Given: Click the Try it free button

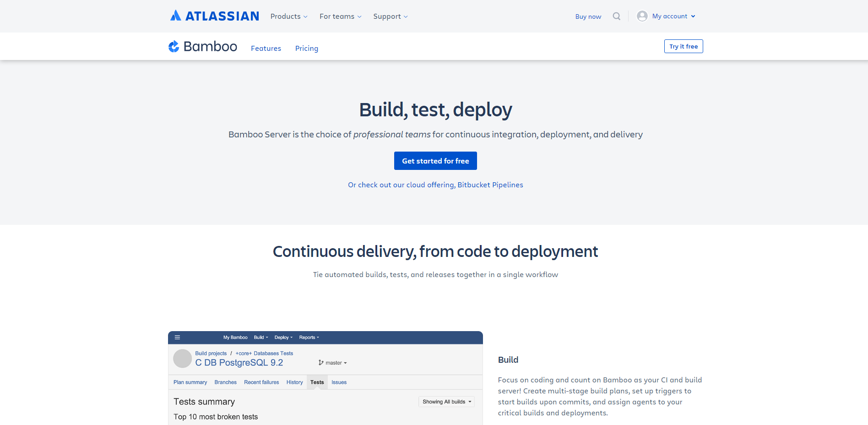Looking at the screenshot, I should coord(684,46).
